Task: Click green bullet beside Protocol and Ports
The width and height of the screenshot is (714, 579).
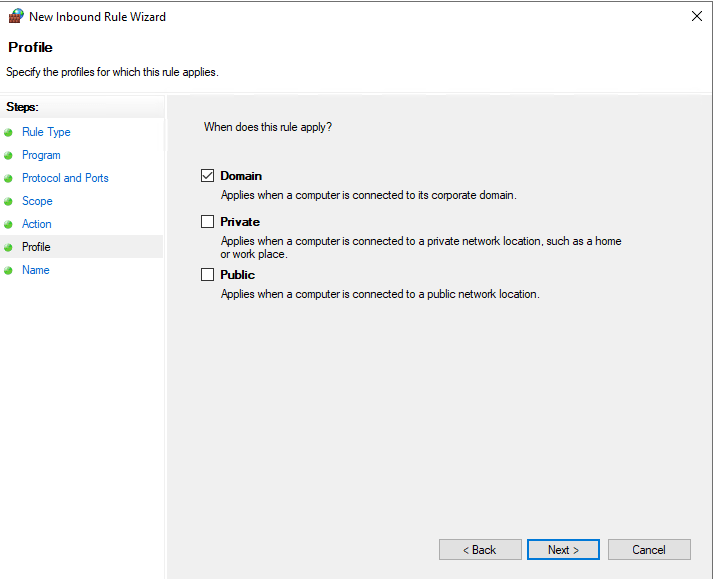Action: 9,178
